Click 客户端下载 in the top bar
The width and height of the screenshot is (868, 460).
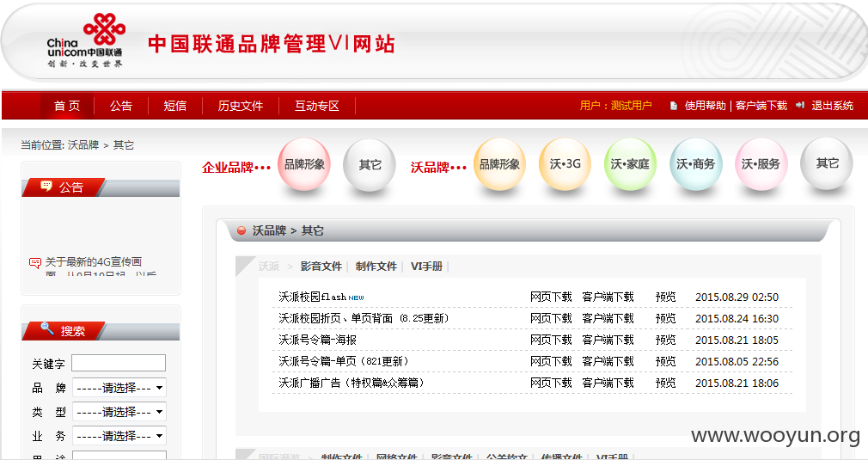(x=761, y=106)
